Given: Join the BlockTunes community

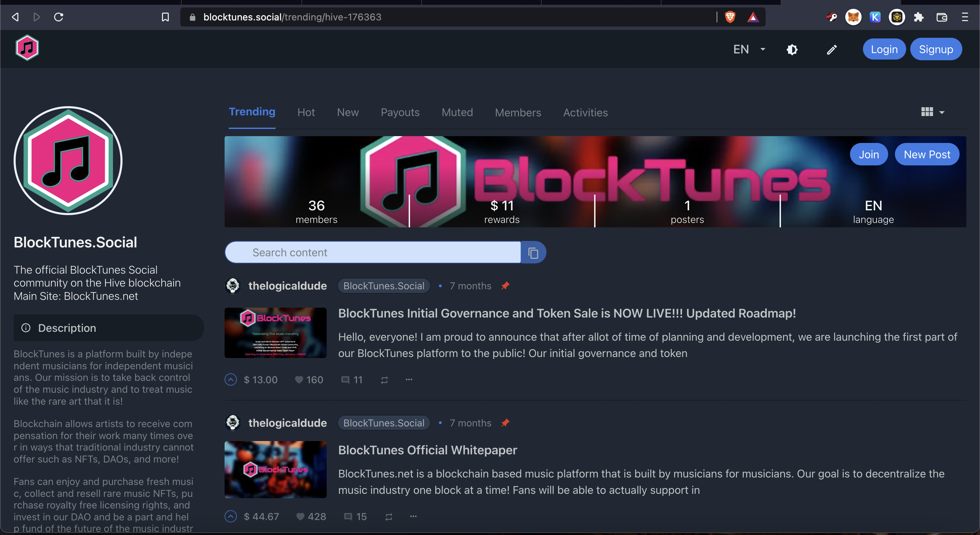Looking at the screenshot, I should pyautogui.click(x=868, y=155).
